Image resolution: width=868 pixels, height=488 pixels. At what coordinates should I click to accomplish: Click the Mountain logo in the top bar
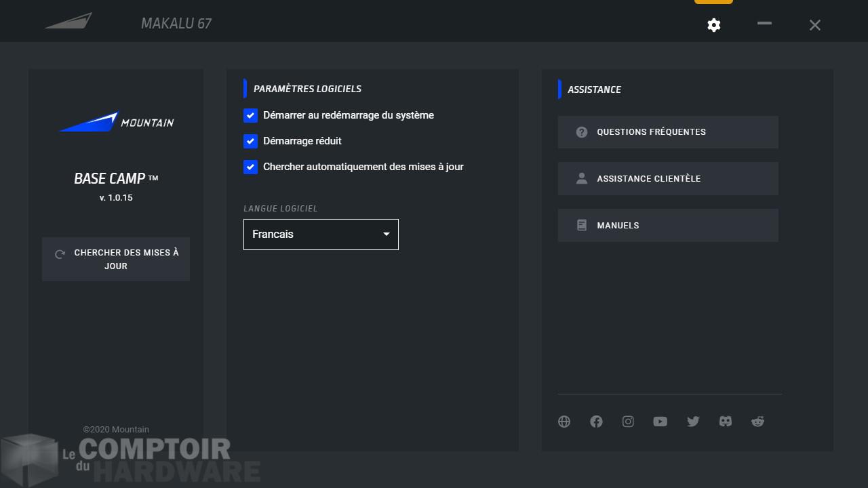(x=68, y=22)
